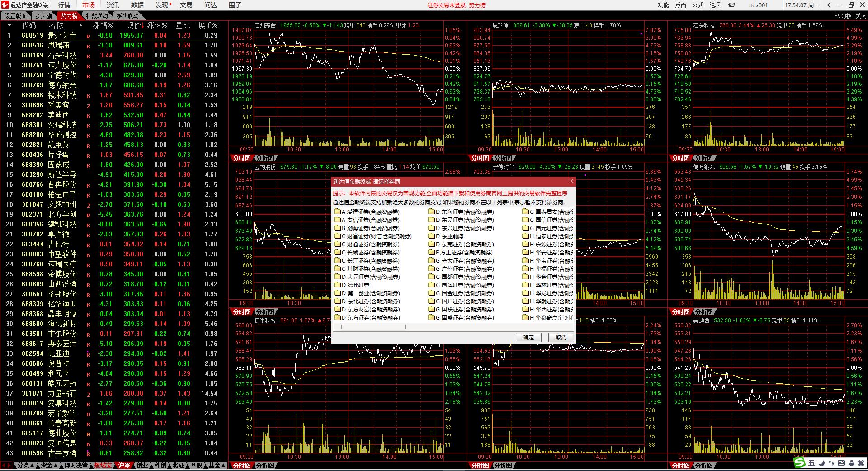Click 确定 button in broker dialog
The width and height of the screenshot is (868, 471).
(528, 337)
